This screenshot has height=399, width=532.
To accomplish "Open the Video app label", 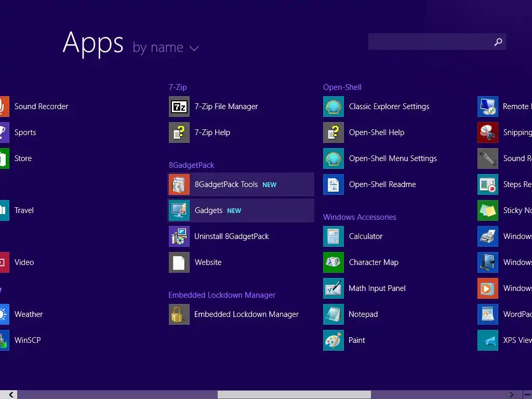I will [x=24, y=262].
